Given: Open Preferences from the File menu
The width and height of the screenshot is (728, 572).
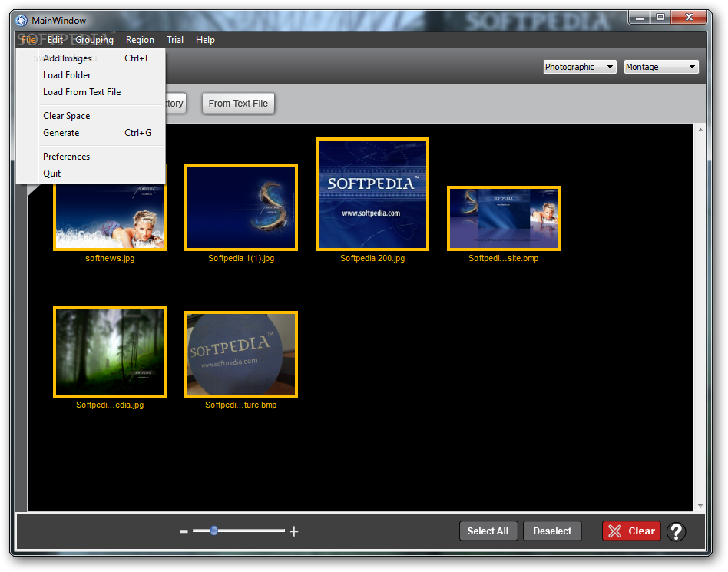Looking at the screenshot, I should (91, 157).
